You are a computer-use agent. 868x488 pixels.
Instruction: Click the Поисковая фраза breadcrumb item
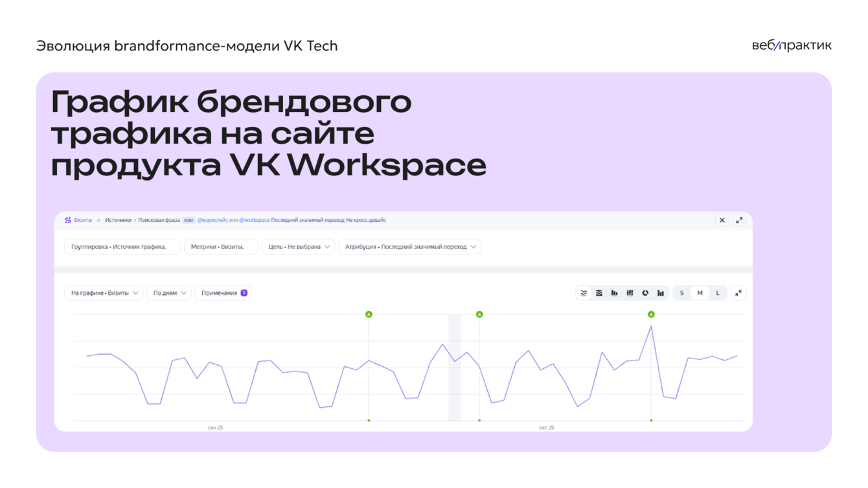(x=159, y=220)
